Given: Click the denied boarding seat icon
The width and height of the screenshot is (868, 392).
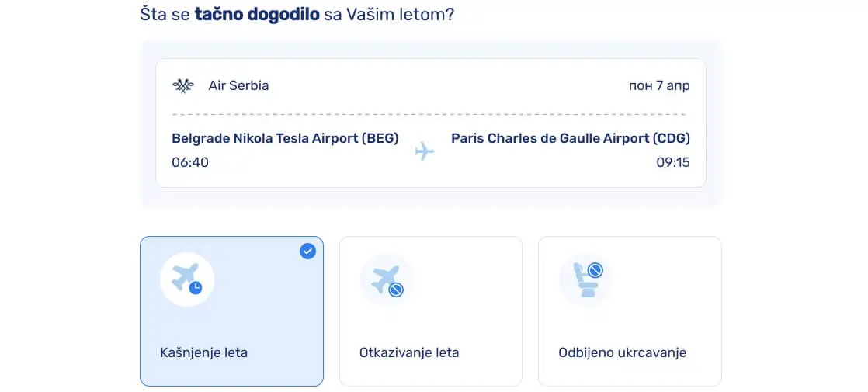Looking at the screenshot, I should tap(586, 279).
